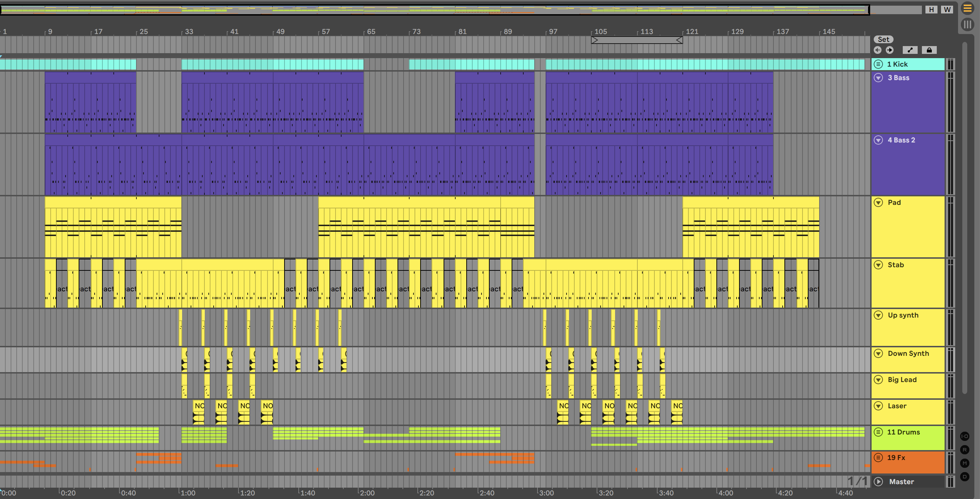The width and height of the screenshot is (980, 499).
Task: Click the previous locator arrow button
Action: click(x=878, y=50)
